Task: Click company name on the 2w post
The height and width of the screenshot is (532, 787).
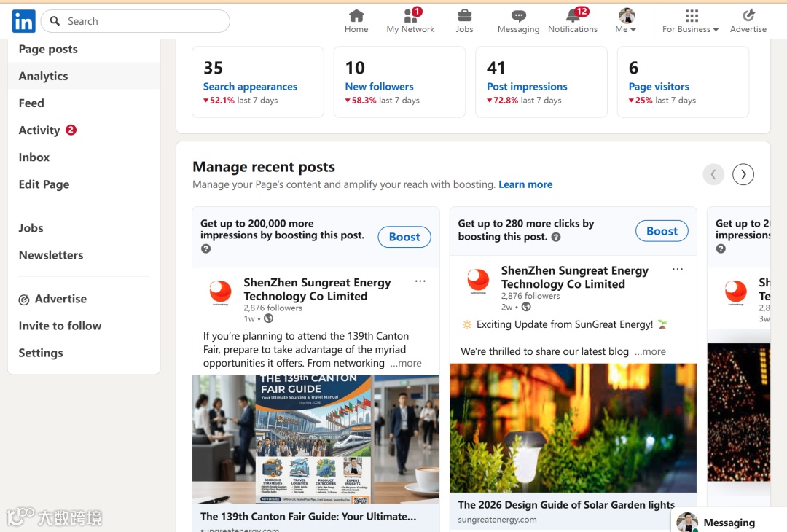Action: [575, 277]
